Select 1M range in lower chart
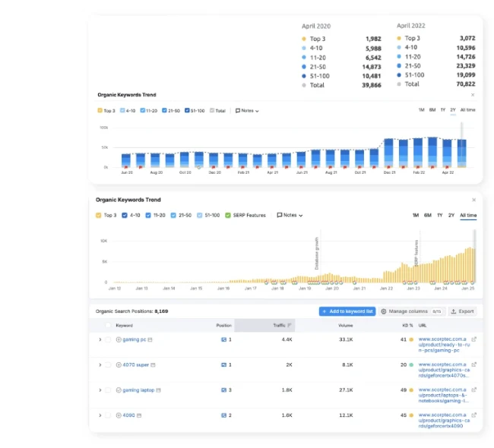 416,215
